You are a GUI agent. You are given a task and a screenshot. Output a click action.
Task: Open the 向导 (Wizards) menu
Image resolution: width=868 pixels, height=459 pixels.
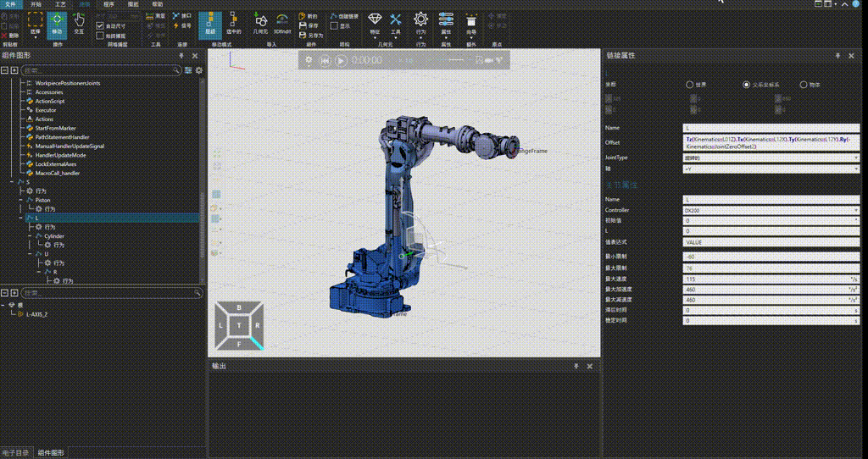[x=471, y=25]
